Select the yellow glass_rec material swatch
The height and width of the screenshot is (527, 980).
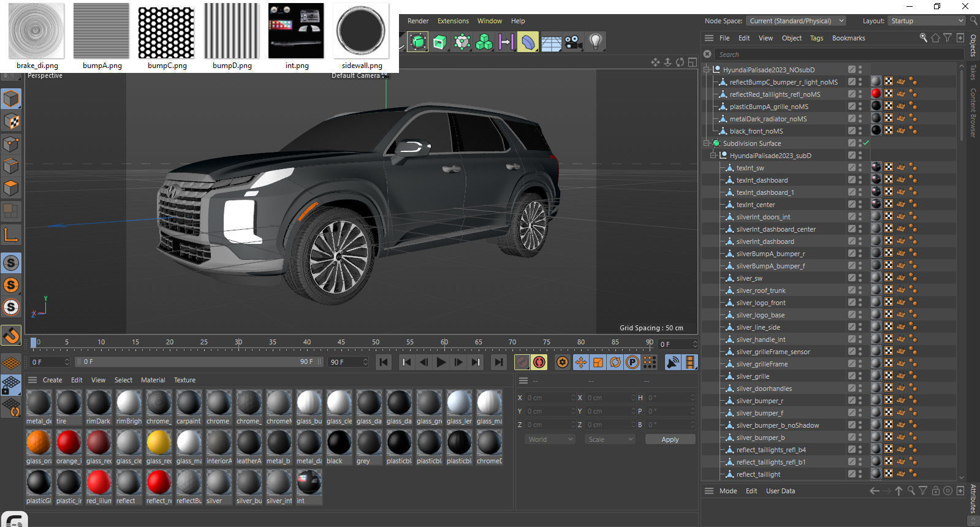[x=158, y=442]
